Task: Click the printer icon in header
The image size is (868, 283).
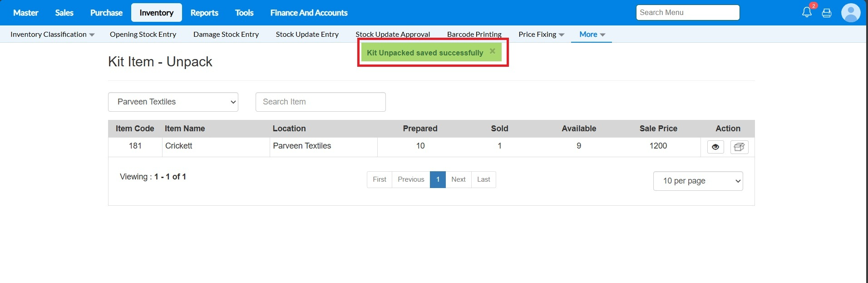Action: click(x=827, y=13)
